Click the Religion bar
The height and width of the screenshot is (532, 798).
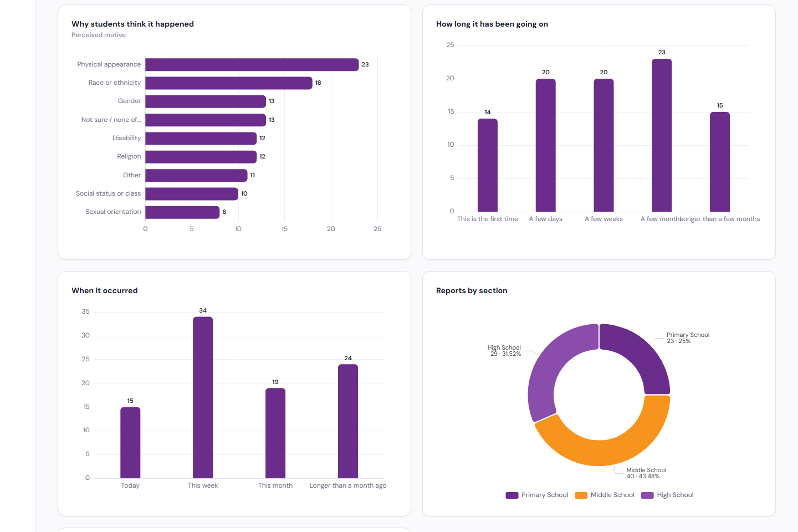[x=201, y=157]
